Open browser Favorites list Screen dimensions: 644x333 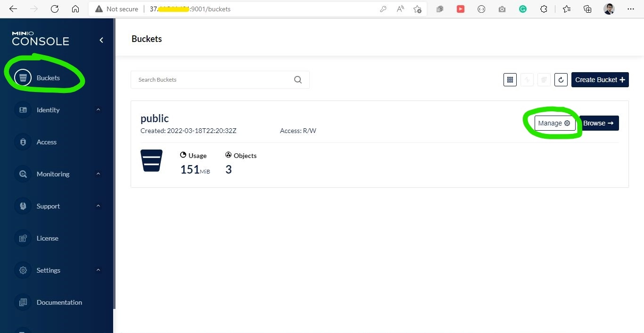tap(567, 9)
